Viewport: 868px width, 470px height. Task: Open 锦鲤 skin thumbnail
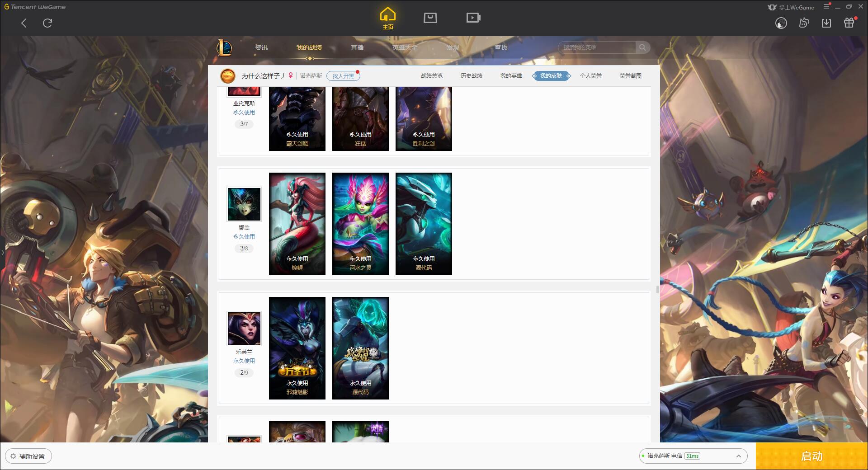[x=297, y=224]
